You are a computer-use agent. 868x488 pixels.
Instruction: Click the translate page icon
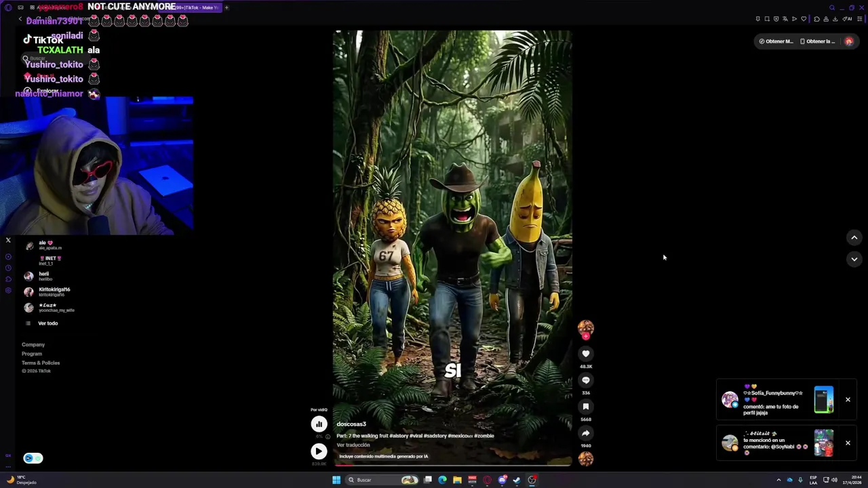785,19
